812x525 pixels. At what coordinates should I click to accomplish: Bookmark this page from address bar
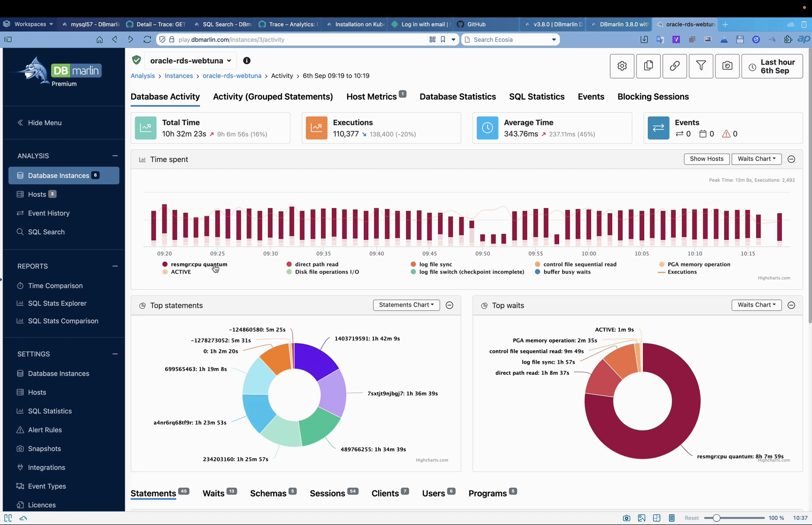pyautogui.click(x=443, y=39)
